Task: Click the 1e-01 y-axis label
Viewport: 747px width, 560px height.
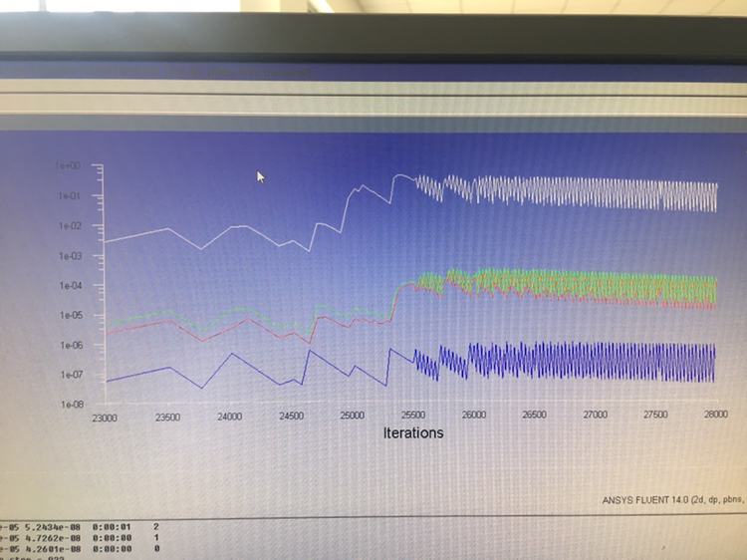Action: coord(70,196)
